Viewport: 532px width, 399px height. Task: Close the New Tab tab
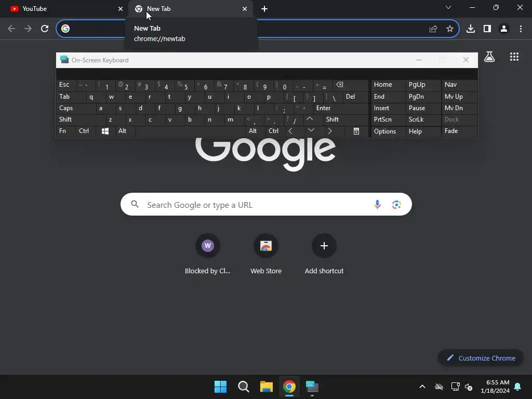coord(245,9)
